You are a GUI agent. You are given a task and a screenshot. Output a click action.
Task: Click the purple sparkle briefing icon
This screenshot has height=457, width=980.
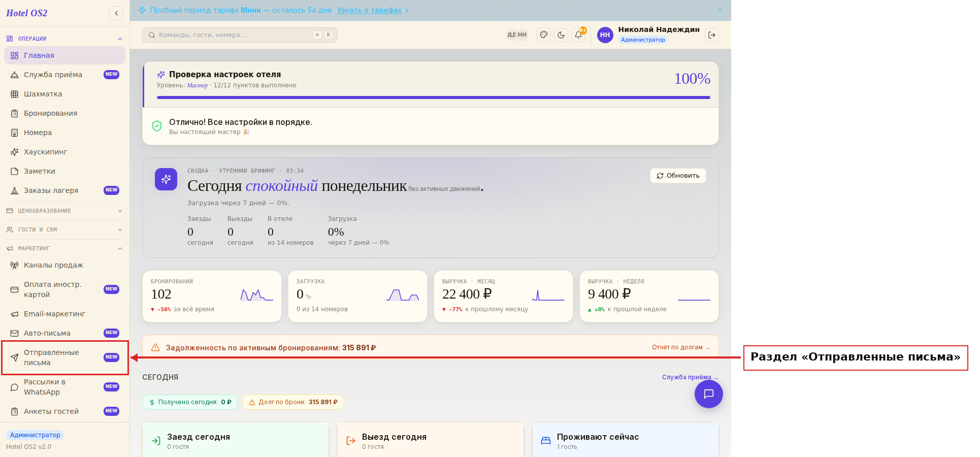coord(166,179)
